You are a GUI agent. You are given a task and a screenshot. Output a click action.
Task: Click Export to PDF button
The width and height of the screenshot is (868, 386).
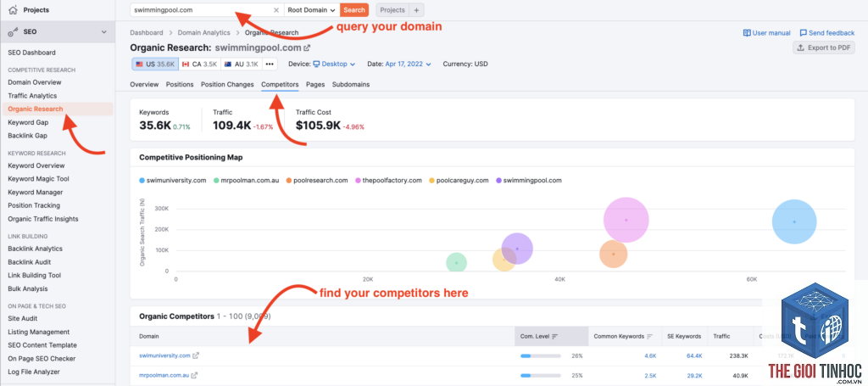click(824, 48)
